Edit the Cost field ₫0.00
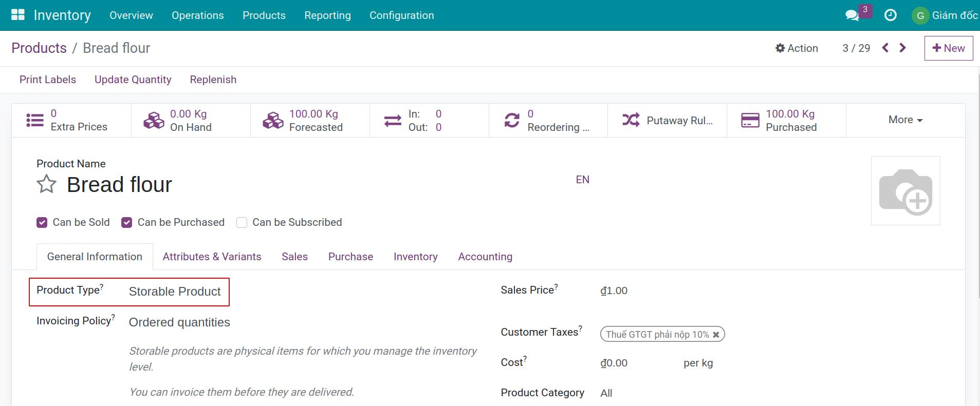Image resolution: width=980 pixels, height=406 pixels. 614,363
